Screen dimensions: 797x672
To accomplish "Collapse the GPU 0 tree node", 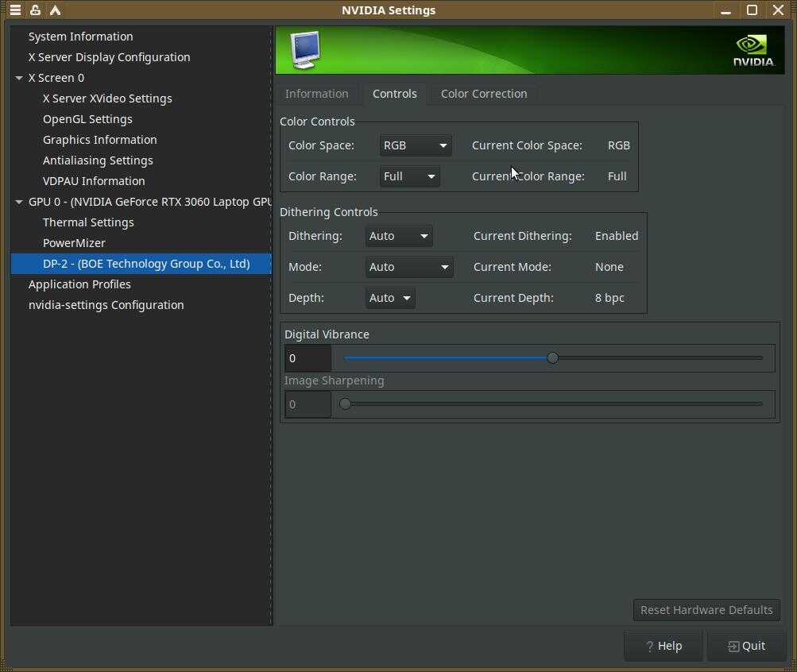I will pos(19,202).
